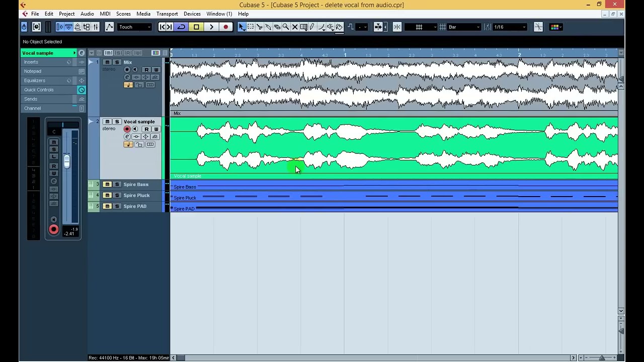Toggle the Snap on/off button
Image resolution: width=644 pixels, height=362 pixels.
(x=397, y=27)
